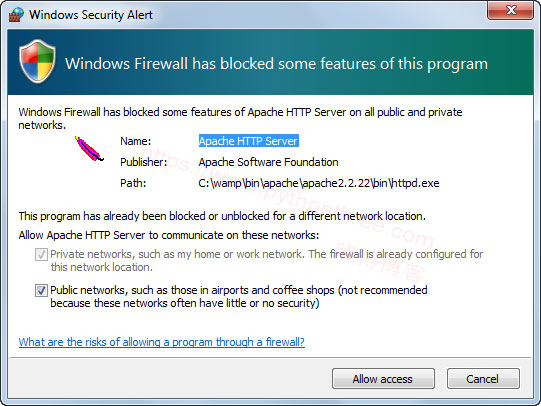Click the Private networks option label text

267,260
